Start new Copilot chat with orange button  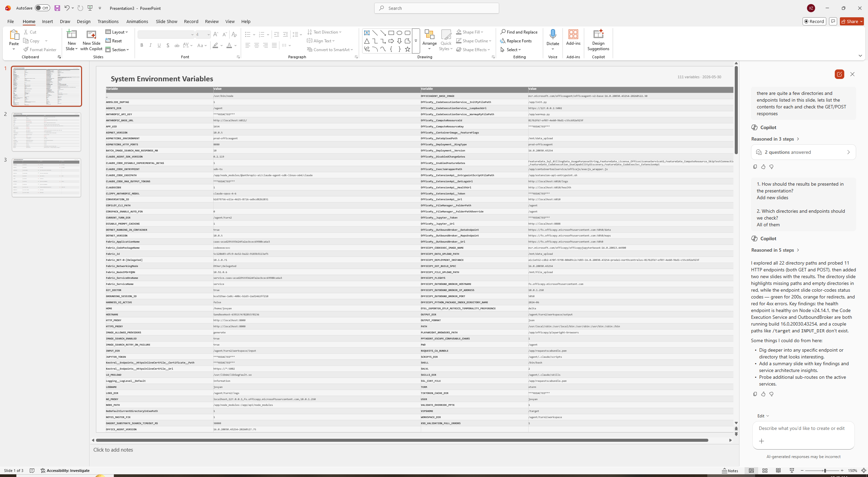pyautogui.click(x=840, y=74)
